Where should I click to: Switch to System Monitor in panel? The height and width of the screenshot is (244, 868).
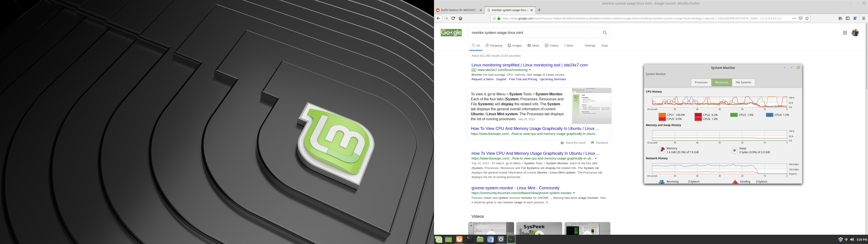[511, 239]
